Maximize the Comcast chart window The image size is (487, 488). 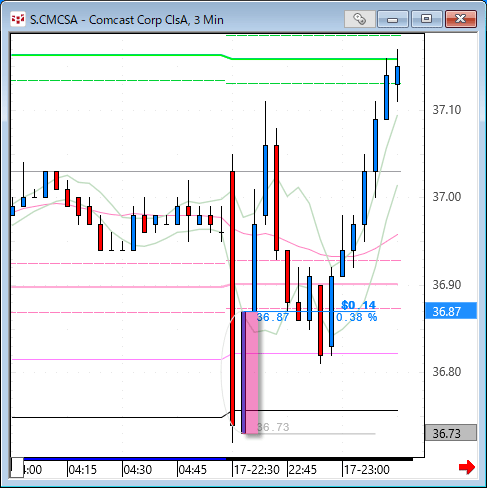[x=426, y=19]
